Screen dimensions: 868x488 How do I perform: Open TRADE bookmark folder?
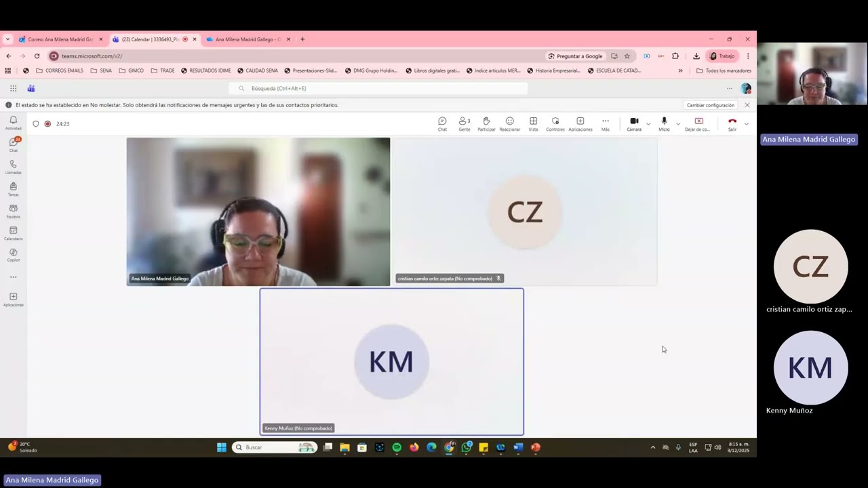pyautogui.click(x=163, y=70)
